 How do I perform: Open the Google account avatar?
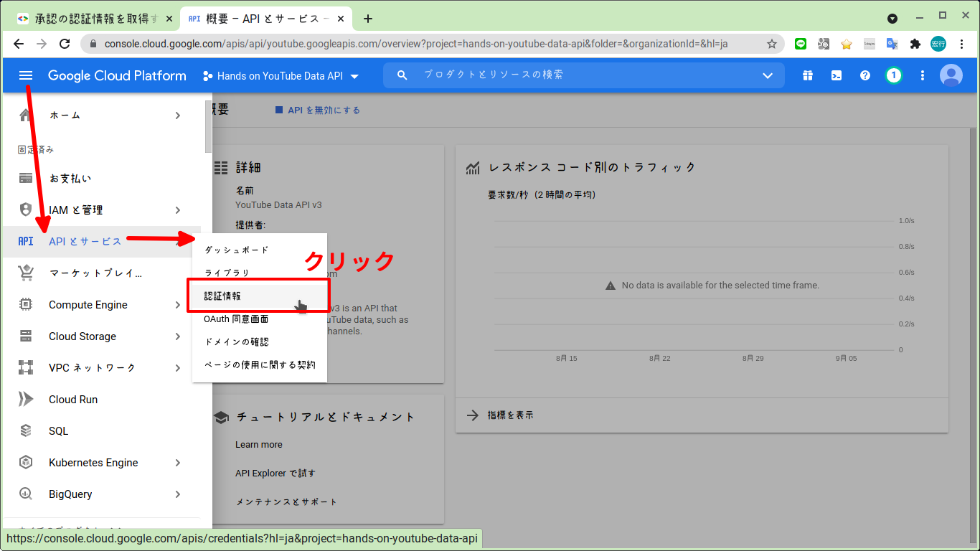tap(951, 75)
